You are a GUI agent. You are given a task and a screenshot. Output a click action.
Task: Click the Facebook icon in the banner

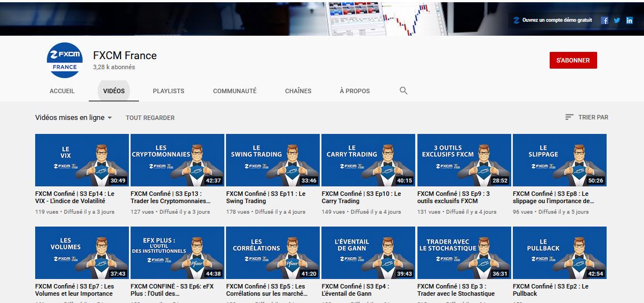[604, 20]
